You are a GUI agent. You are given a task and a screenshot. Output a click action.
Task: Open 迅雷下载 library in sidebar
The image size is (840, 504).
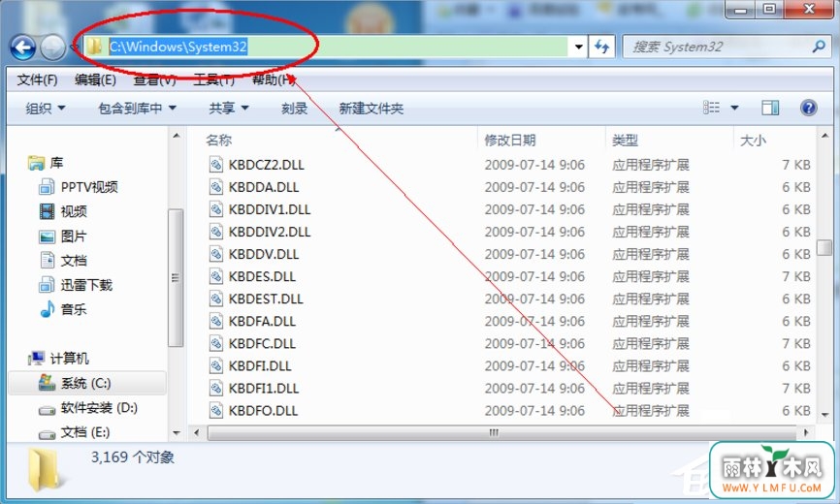pyautogui.click(x=76, y=285)
